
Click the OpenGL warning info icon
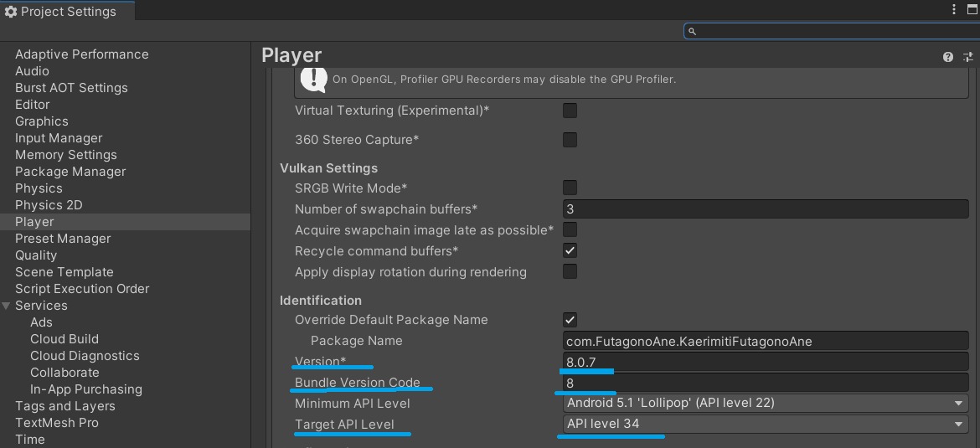point(313,79)
